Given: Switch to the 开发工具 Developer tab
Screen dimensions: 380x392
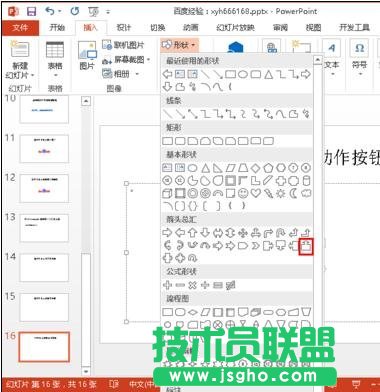Looking at the screenshot, I should coord(354,28).
